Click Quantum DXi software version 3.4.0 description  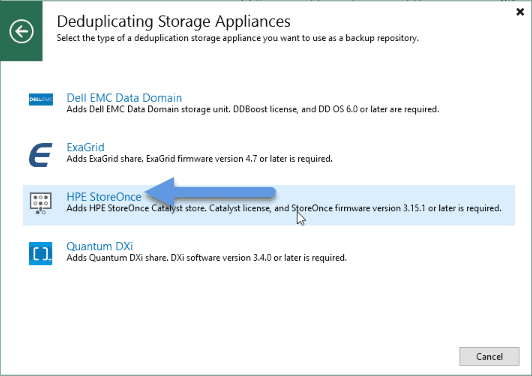pyautogui.click(x=207, y=258)
